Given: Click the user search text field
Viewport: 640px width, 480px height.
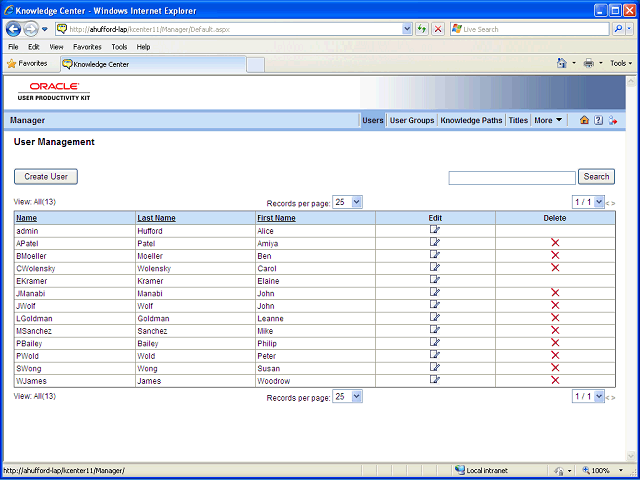Looking at the screenshot, I should (512, 178).
